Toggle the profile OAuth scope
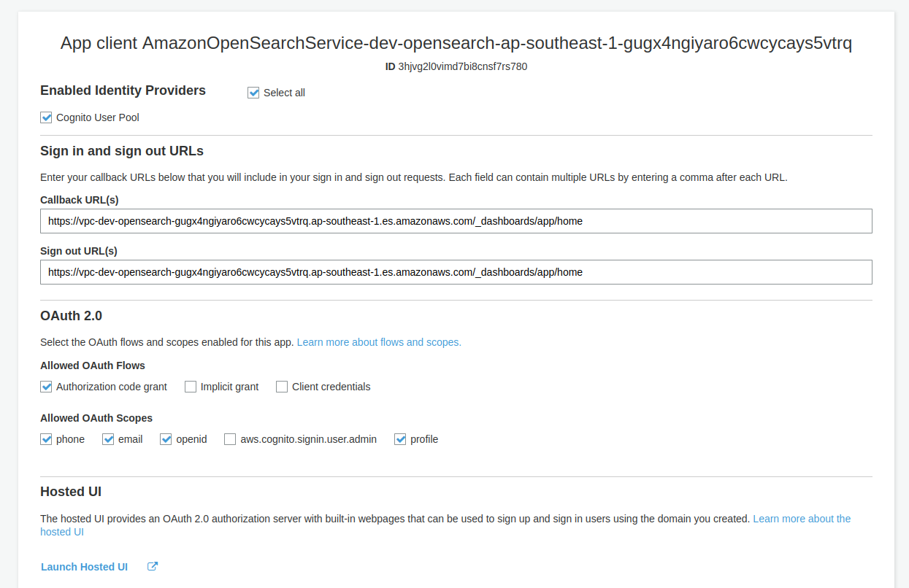 point(400,439)
